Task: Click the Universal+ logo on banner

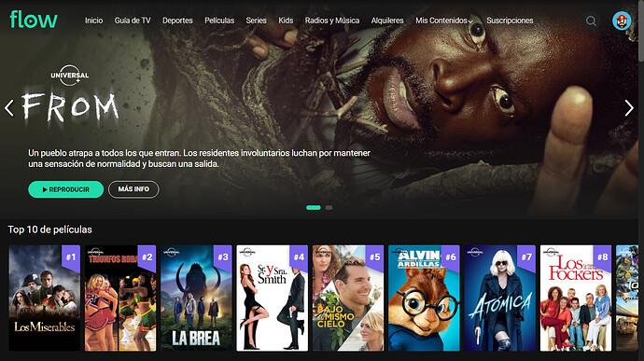Action: [x=70, y=76]
